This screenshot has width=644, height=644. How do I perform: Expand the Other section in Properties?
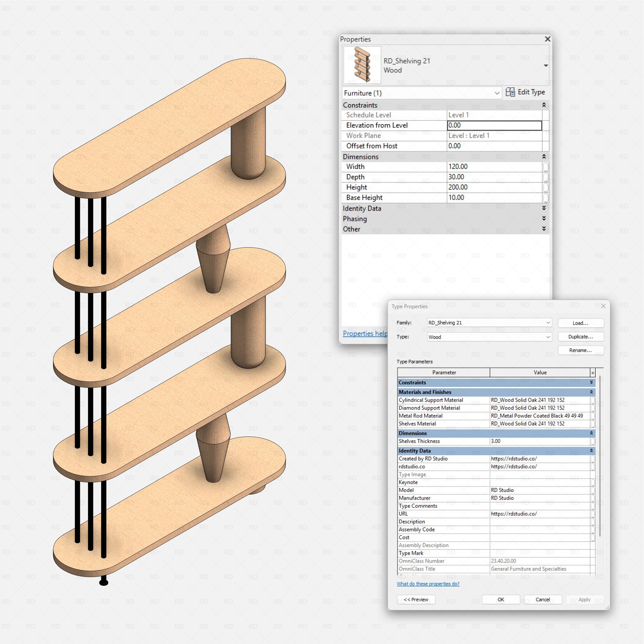(x=544, y=229)
